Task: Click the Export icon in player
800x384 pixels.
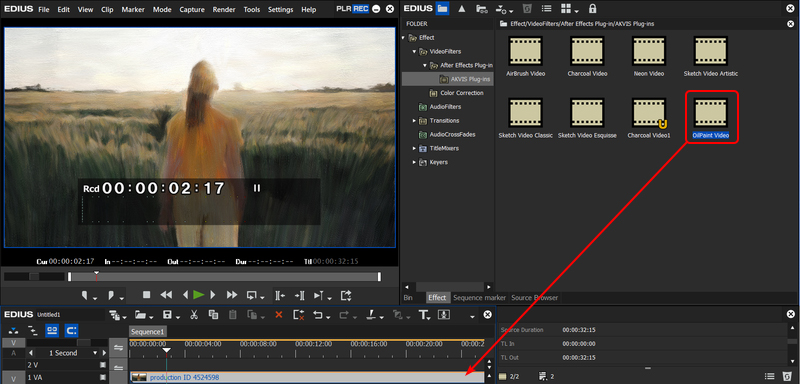Action: 346,295
